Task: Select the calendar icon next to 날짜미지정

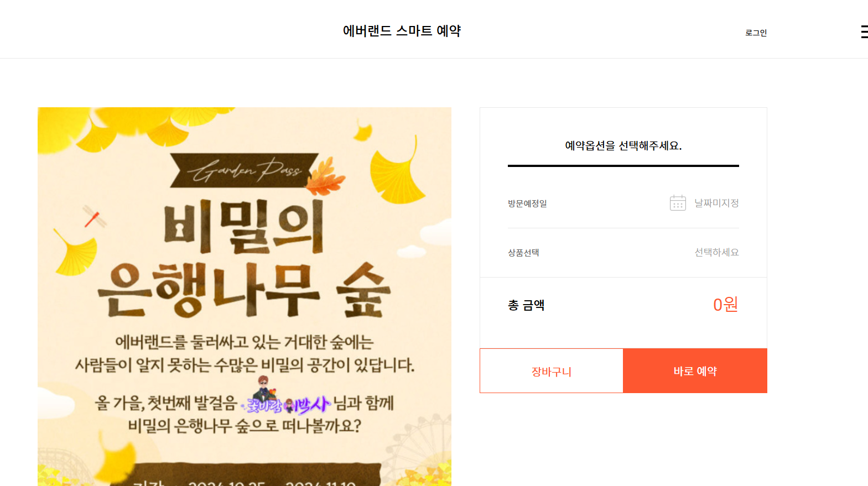Action: (677, 203)
